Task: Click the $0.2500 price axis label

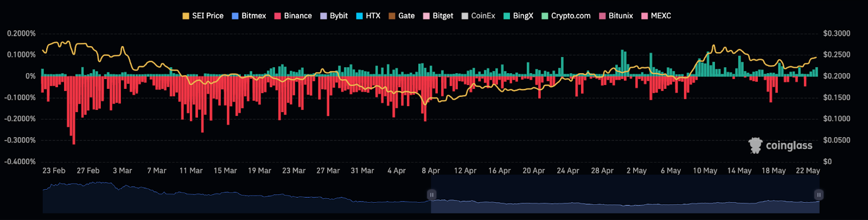Action: 837,55
